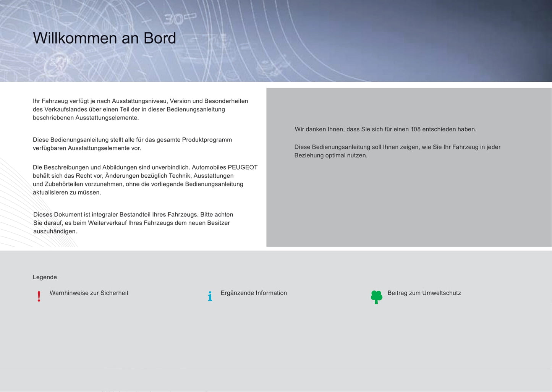Click the word 'PEUGEOT' in the text

[243, 167]
